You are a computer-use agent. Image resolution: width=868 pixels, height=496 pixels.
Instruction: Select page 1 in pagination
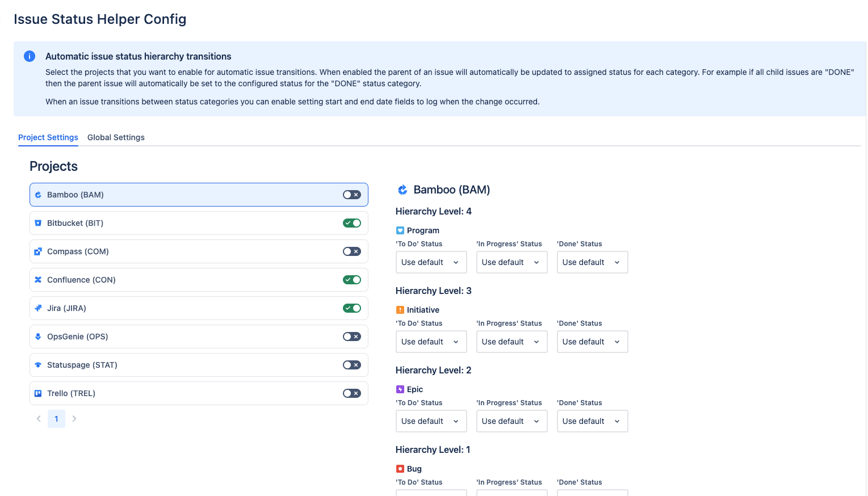56,419
